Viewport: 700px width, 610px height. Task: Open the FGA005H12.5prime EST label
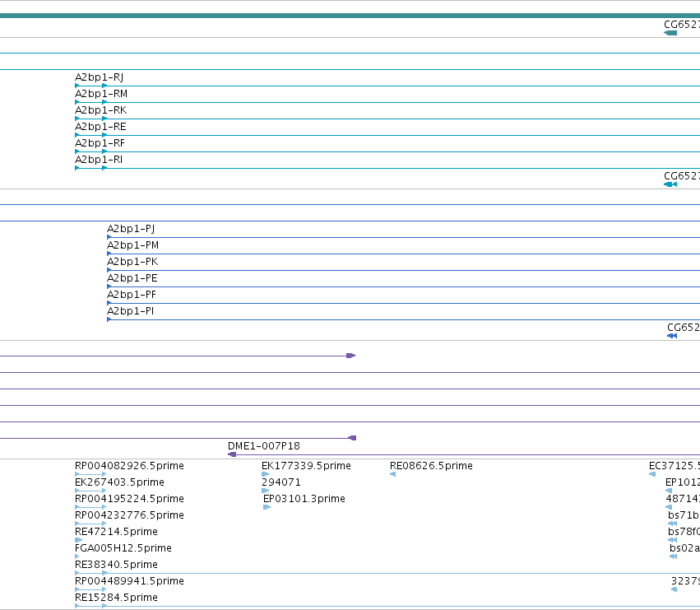point(123,548)
